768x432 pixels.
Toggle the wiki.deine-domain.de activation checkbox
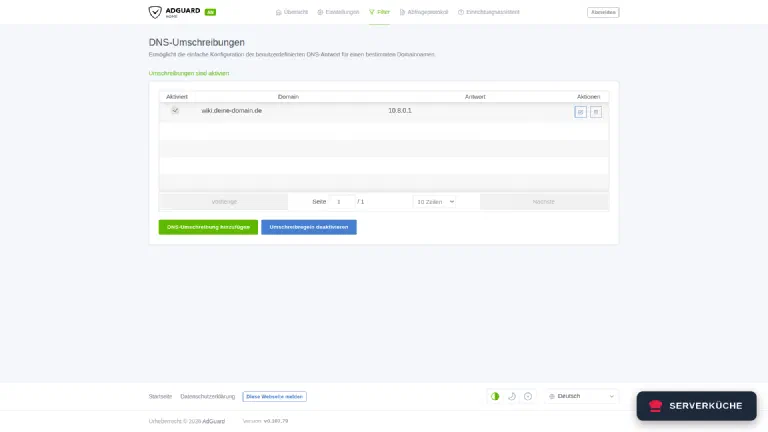point(175,111)
